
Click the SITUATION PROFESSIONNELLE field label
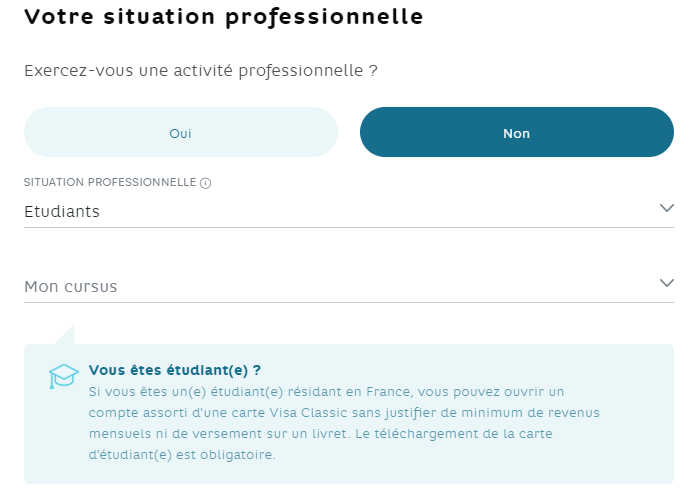coord(110,182)
